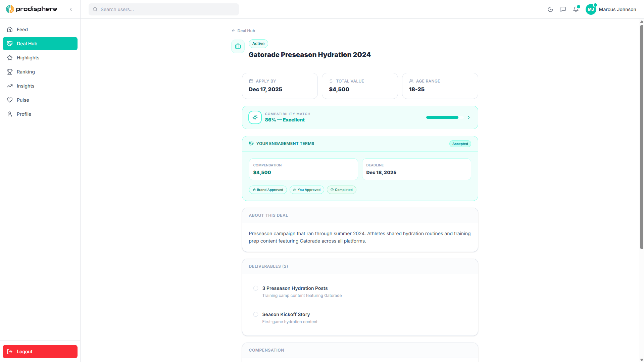Check Season Kickoff Story deliverable

pyautogui.click(x=256, y=314)
